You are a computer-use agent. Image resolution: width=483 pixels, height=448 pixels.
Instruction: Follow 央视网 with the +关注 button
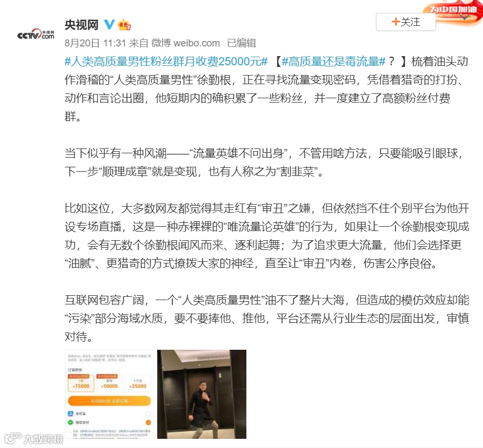click(x=406, y=22)
